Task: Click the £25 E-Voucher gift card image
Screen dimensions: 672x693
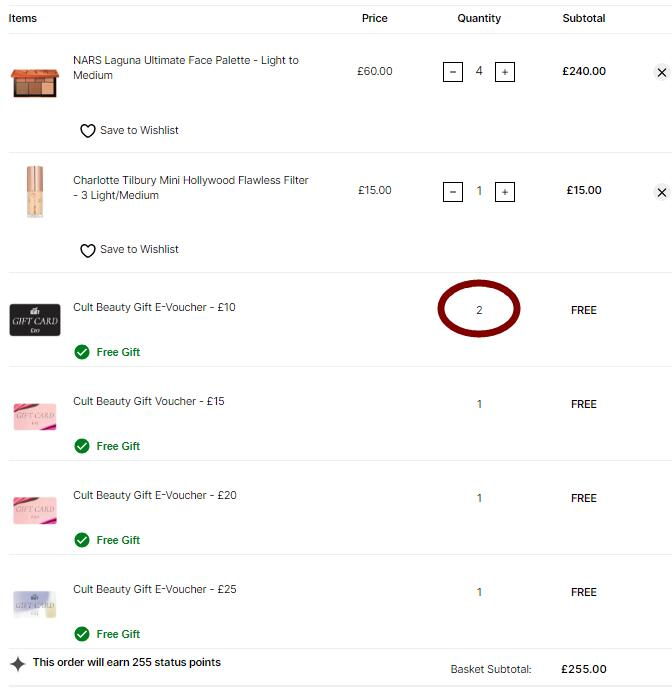Action: pos(35,604)
